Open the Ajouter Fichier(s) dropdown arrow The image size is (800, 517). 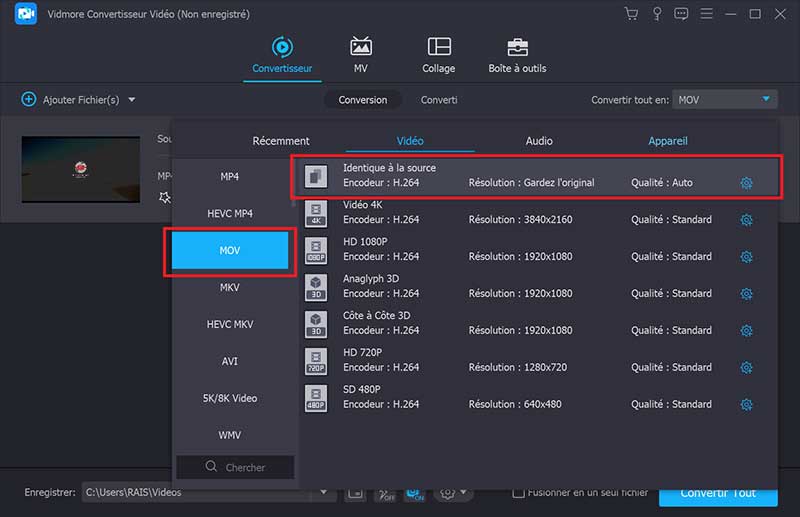(x=132, y=100)
